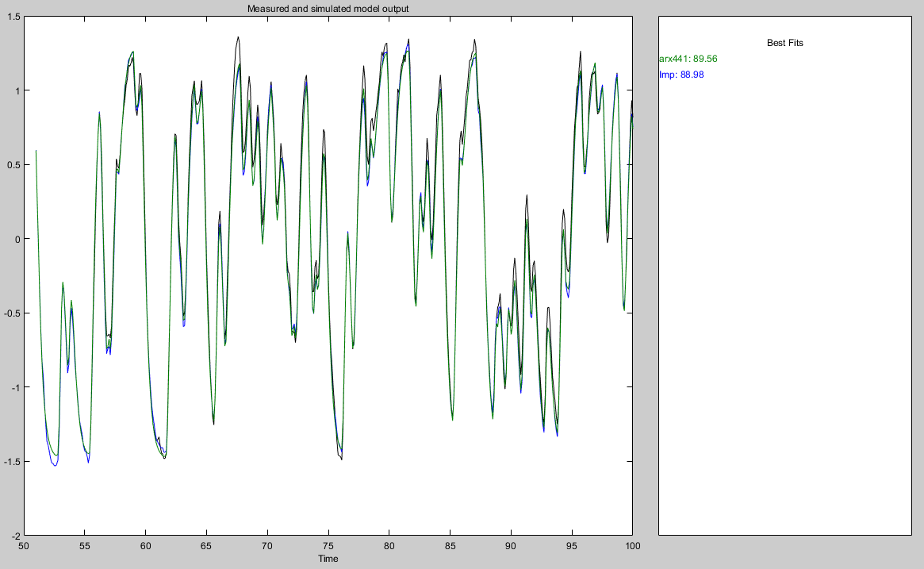
Task: Click the x-axis tick label 100
Action: [632, 546]
